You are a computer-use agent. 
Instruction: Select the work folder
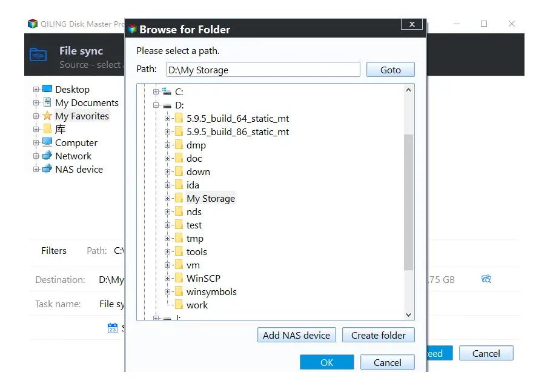[197, 305]
